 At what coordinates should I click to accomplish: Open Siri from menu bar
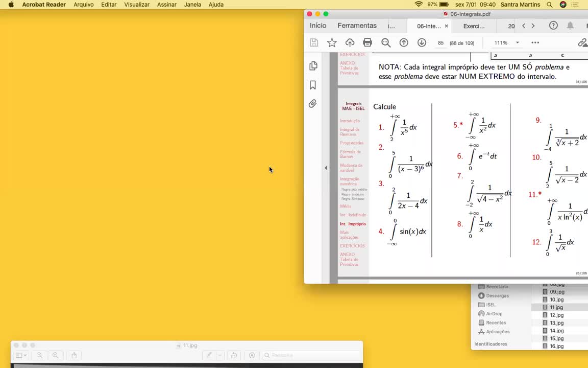coord(563,5)
